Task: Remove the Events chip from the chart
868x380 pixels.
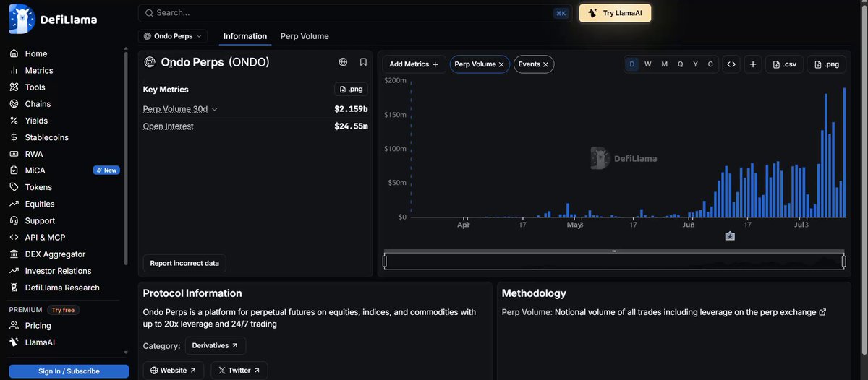Action: [x=545, y=64]
